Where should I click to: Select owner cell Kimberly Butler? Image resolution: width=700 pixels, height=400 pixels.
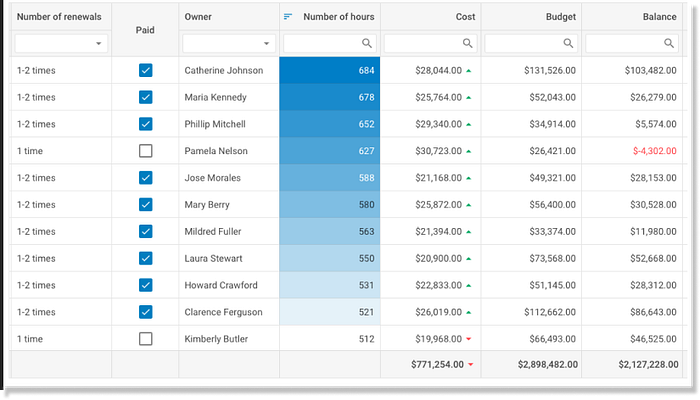click(x=229, y=339)
